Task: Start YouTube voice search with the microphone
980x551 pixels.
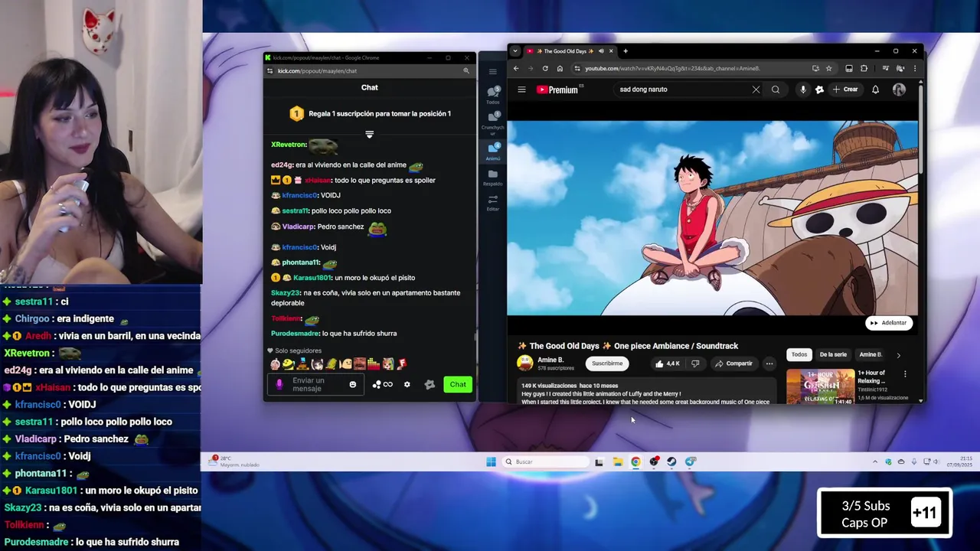Action: click(802, 90)
